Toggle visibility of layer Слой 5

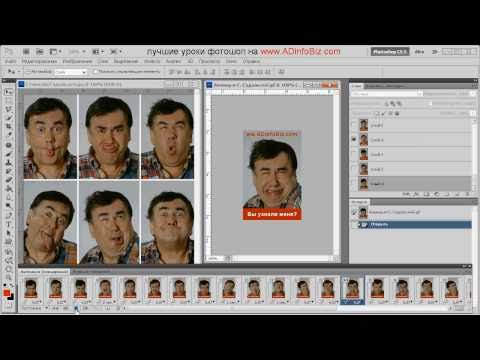click(354, 125)
